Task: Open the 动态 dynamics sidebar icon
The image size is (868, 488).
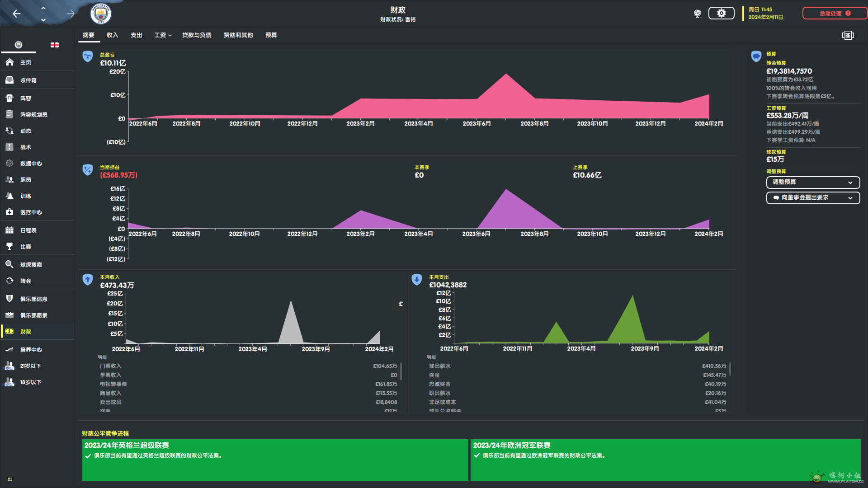Action: [x=9, y=131]
